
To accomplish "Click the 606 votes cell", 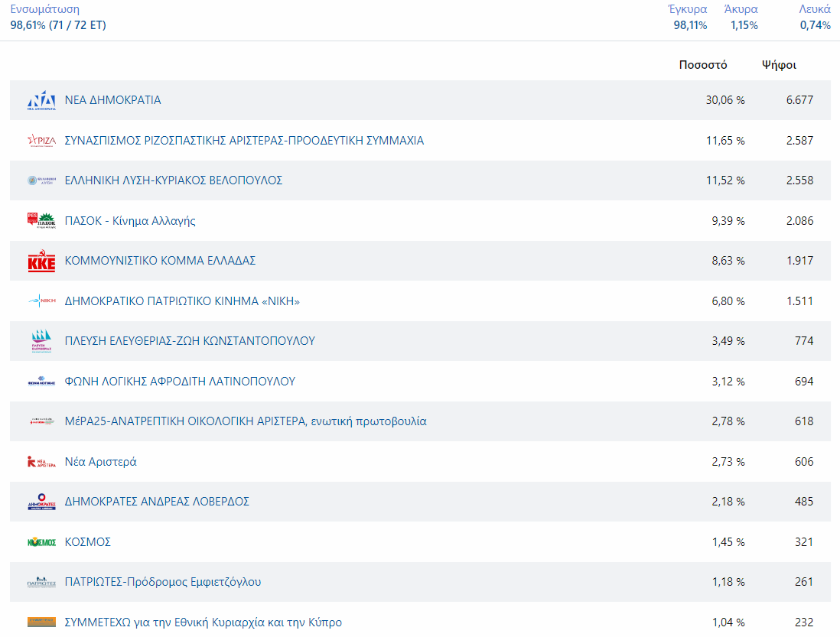I will tap(804, 461).
